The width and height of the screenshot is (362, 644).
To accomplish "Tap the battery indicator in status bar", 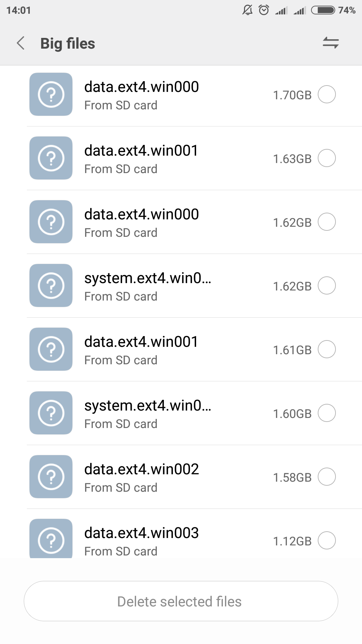I will coord(323,10).
